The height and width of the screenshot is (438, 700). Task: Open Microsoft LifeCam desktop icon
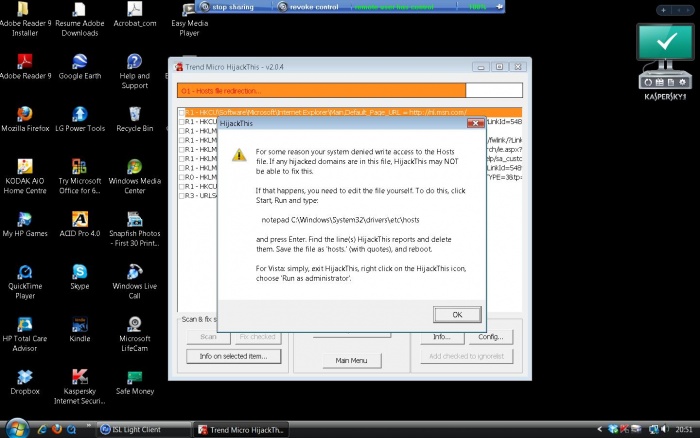pos(134,334)
